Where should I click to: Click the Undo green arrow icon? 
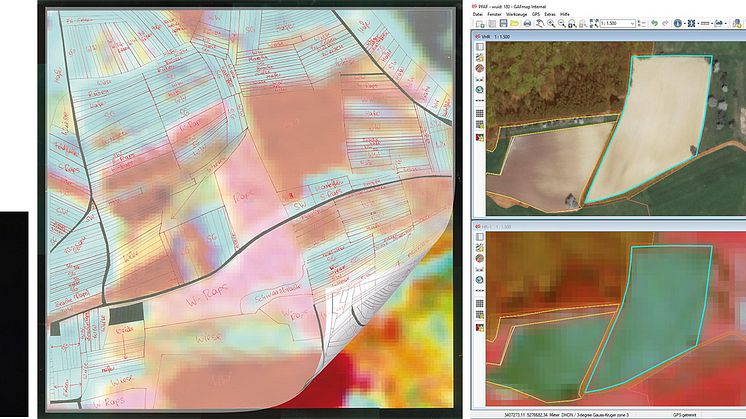[x=654, y=23]
